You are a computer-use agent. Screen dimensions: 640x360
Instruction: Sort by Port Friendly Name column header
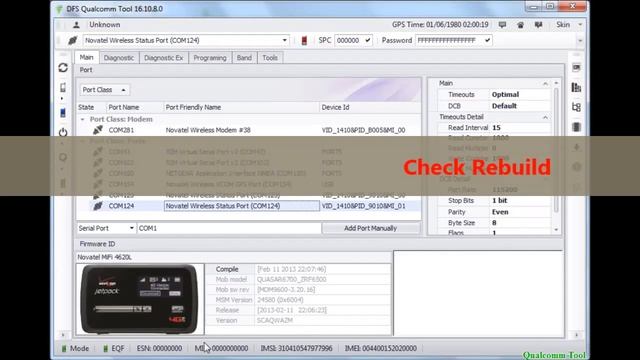193,107
